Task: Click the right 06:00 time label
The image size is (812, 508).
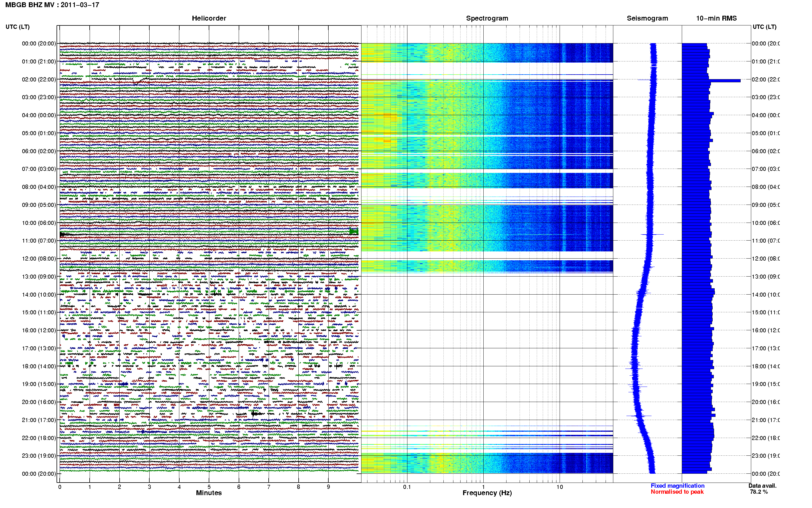Action: 765,151
